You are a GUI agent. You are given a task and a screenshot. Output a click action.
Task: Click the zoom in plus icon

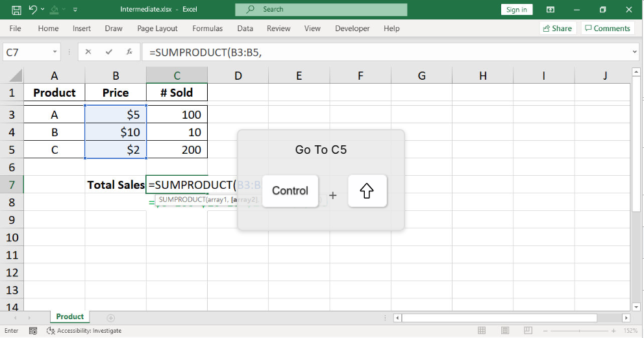point(613,331)
